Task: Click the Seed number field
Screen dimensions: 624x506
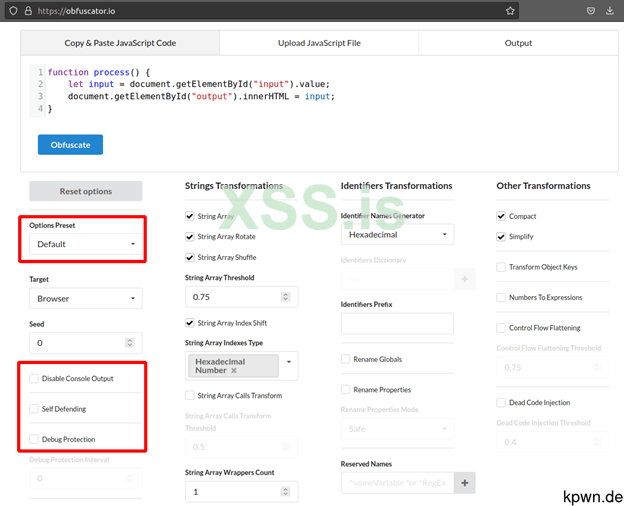Action: [86, 343]
